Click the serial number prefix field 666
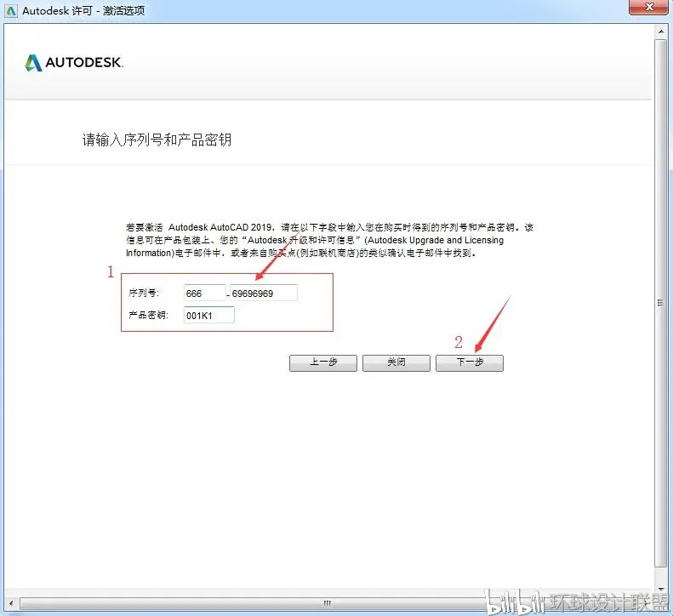 pyautogui.click(x=204, y=293)
